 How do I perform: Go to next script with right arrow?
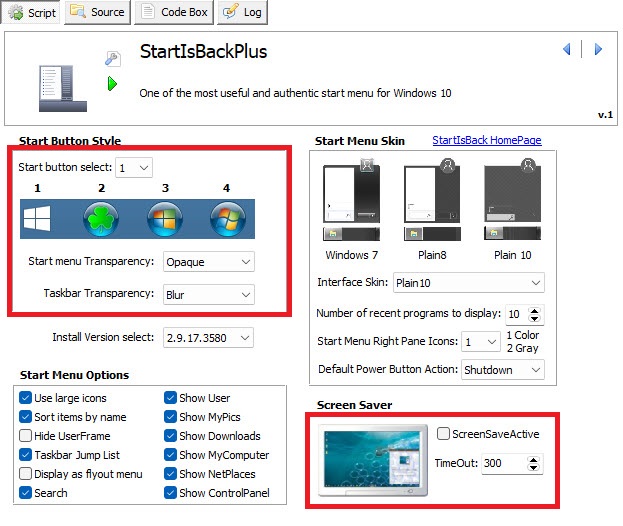coord(598,49)
